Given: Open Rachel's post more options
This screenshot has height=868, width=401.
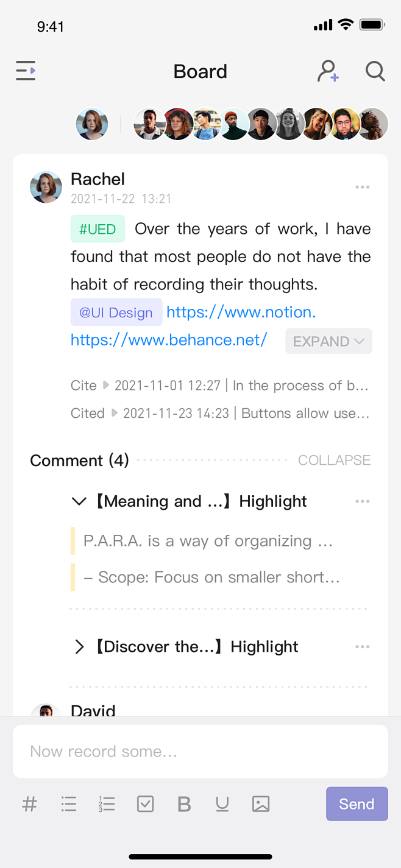Looking at the screenshot, I should [363, 187].
